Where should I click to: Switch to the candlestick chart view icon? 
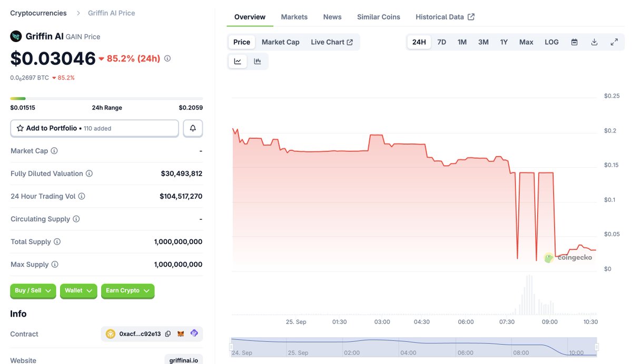258,61
